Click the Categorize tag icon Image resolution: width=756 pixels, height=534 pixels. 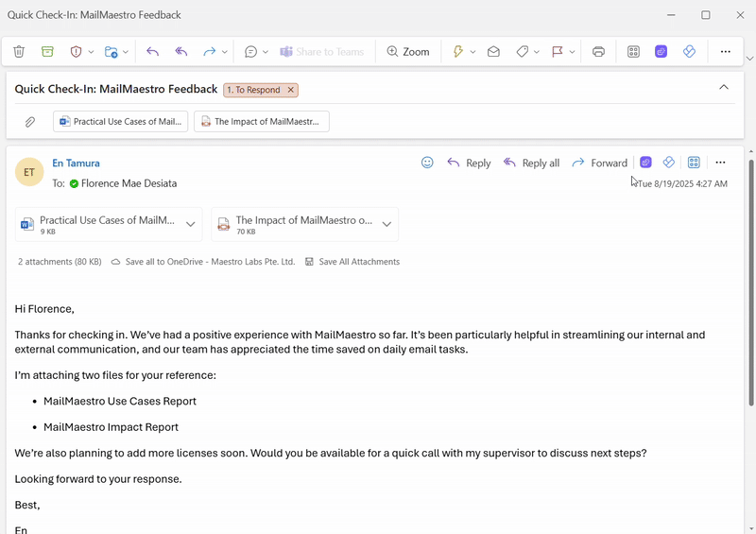tap(522, 52)
